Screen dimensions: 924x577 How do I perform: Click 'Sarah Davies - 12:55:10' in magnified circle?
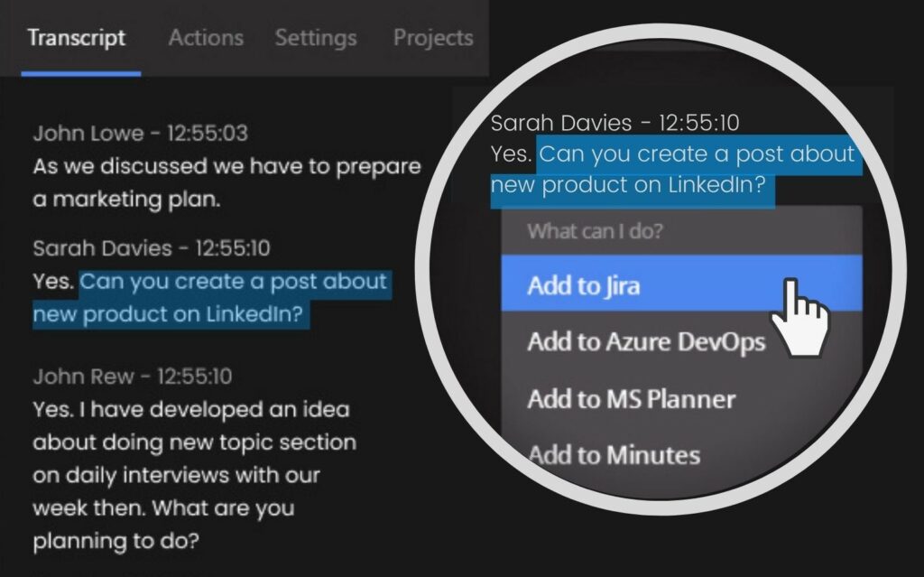click(x=614, y=123)
